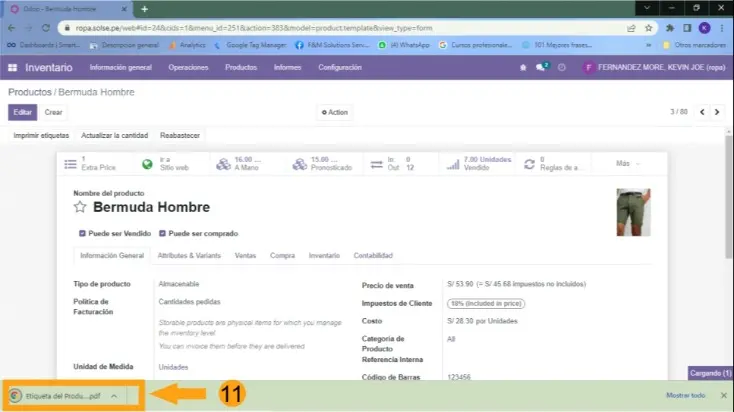Expand the Más stat buttons dropdown
The image size is (734, 412).
pos(627,163)
